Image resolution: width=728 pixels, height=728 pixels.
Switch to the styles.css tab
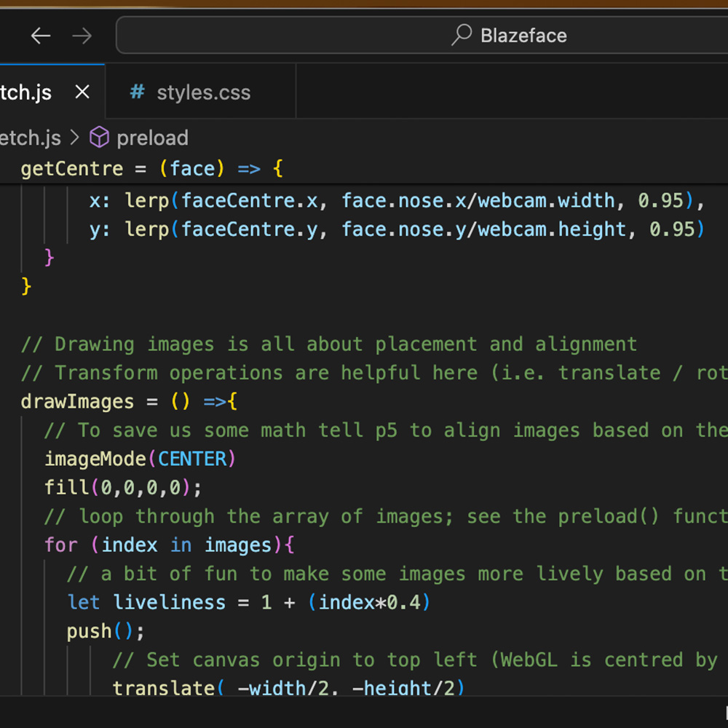coord(203,92)
